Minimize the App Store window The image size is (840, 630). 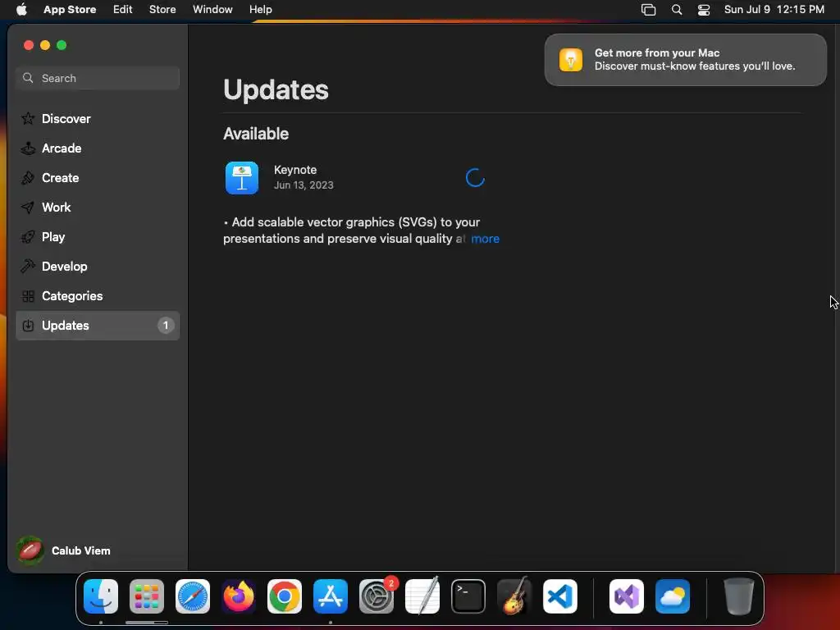tap(45, 45)
